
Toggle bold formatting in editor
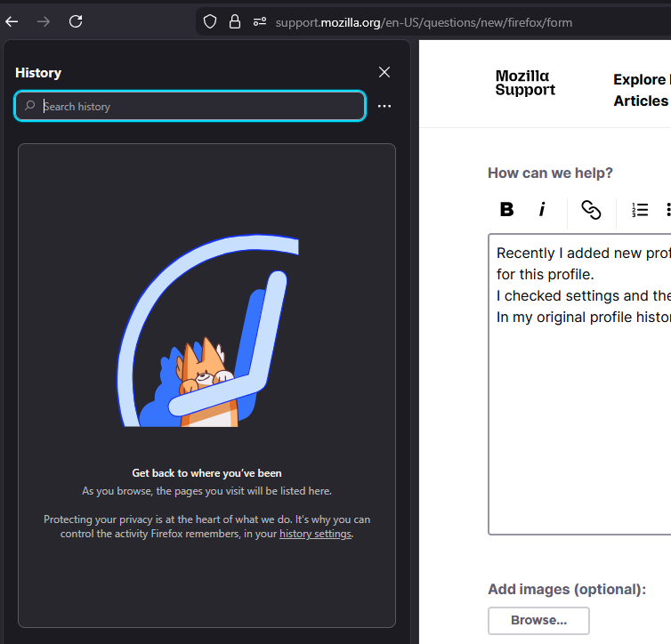click(506, 210)
